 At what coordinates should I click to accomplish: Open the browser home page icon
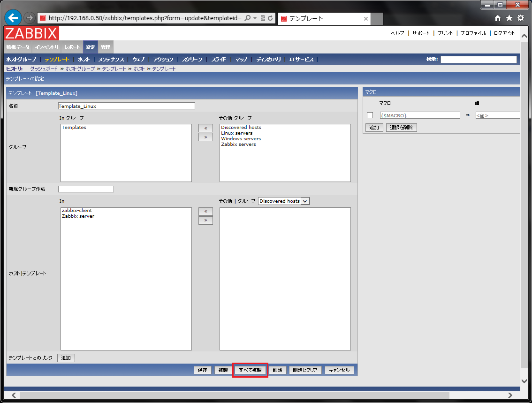pyautogui.click(x=497, y=18)
